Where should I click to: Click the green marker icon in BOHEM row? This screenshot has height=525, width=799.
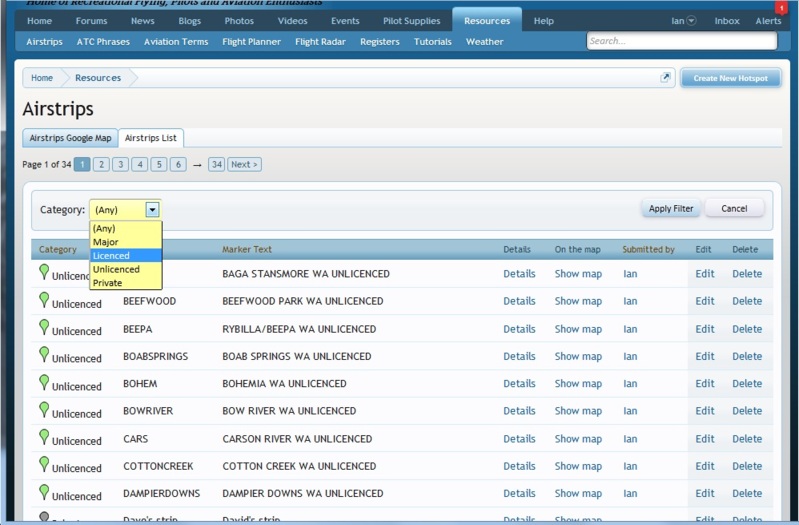click(44, 382)
